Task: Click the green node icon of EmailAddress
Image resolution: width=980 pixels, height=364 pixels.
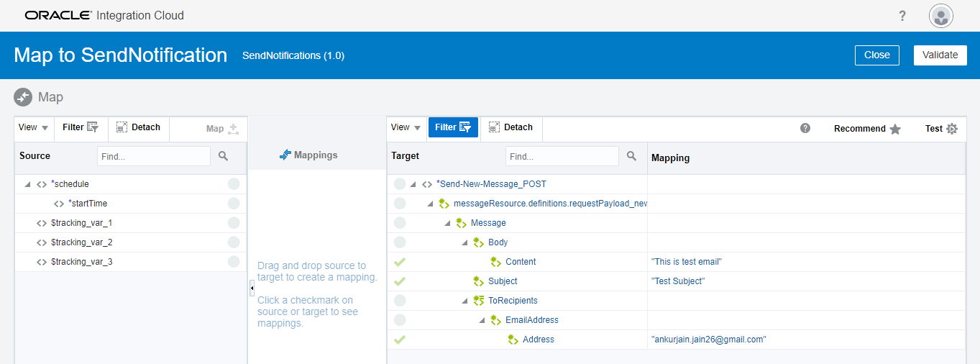Action: pyautogui.click(x=495, y=320)
